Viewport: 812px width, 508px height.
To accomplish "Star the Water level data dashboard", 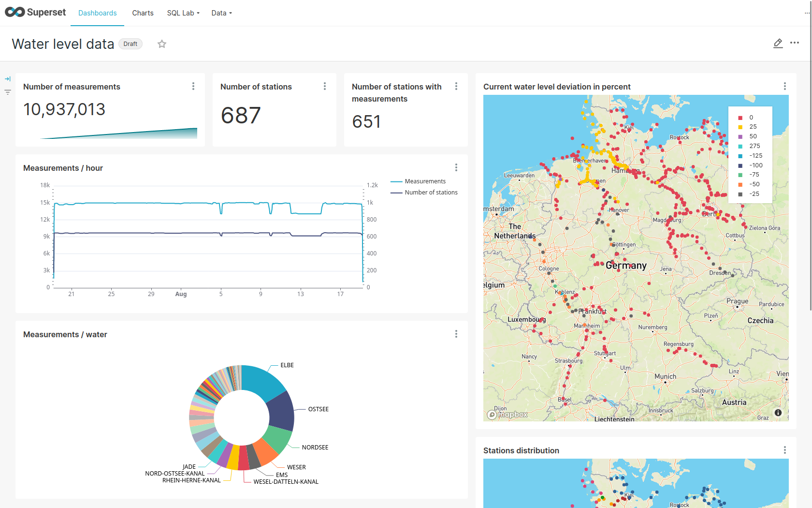I will coord(162,44).
